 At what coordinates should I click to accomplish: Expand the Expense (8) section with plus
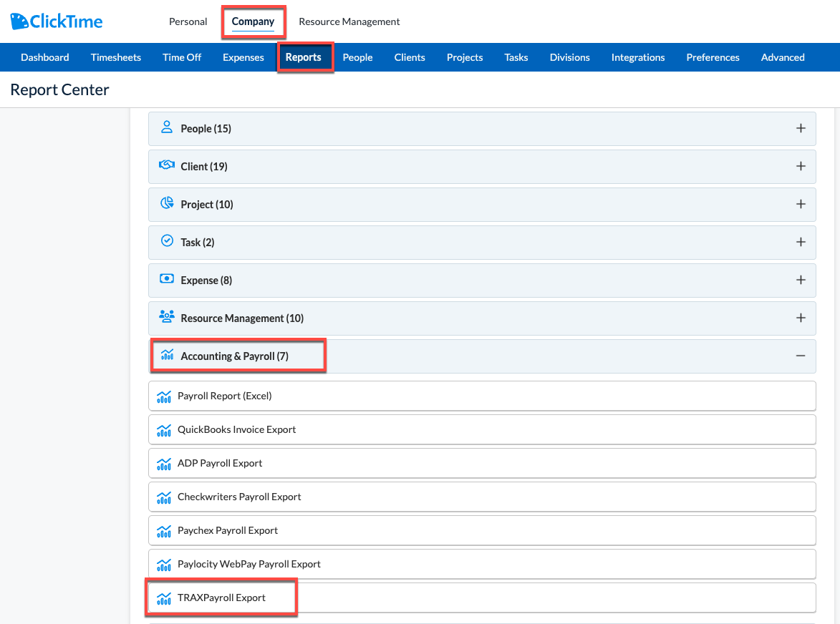[x=801, y=280]
